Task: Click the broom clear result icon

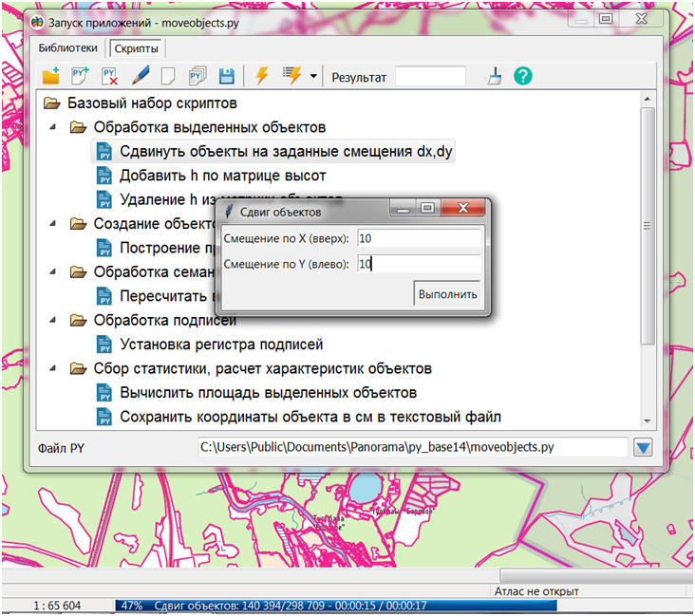Action: click(495, 76)
